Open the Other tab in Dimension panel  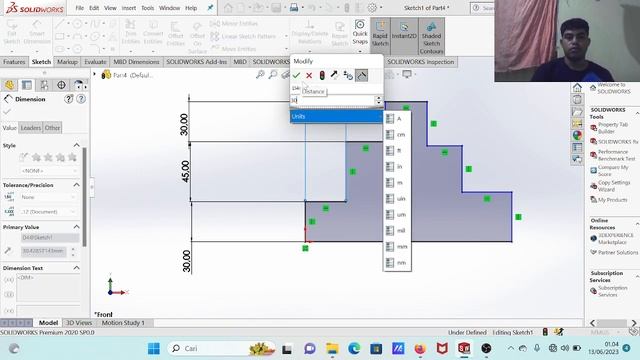pyautogui.click(x=52, y=128)
